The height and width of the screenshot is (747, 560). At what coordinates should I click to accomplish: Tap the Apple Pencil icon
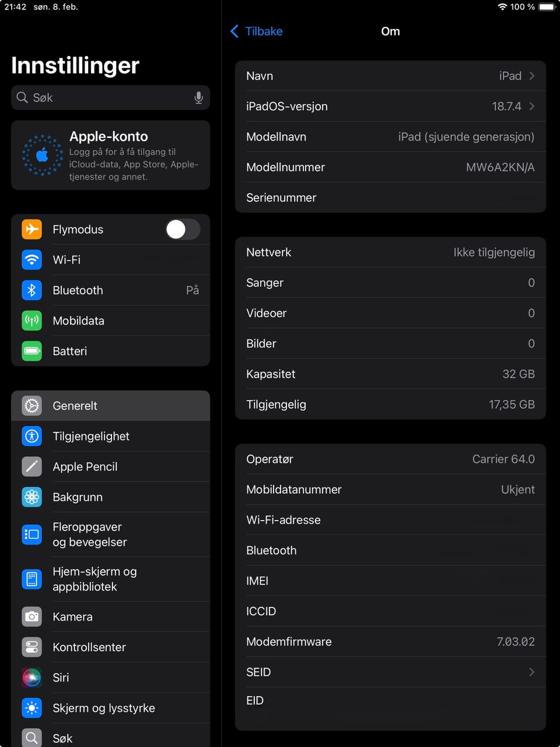[32, 466]
